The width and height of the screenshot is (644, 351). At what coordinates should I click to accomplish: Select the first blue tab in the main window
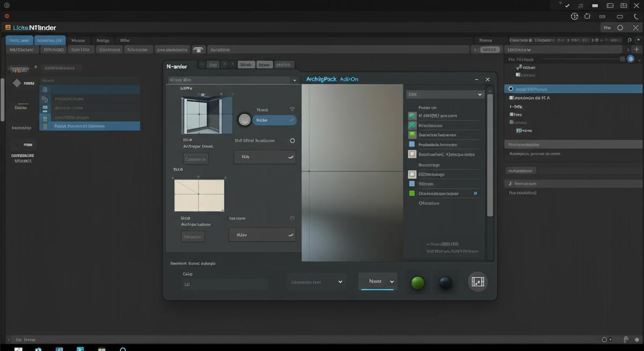(19, 40)
